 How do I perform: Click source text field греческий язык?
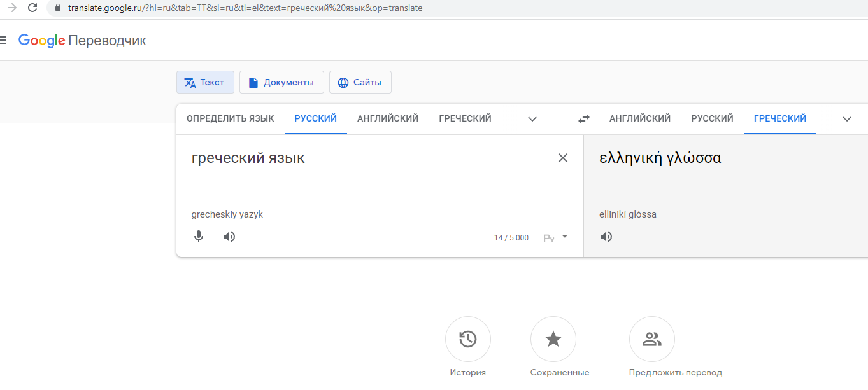click(x=248, y=158)
